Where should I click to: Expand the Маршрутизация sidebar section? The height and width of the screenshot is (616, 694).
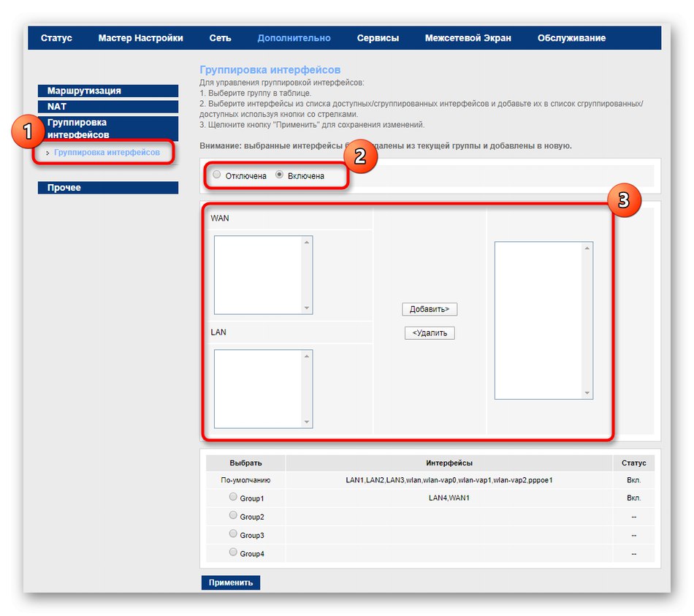click(x=108, y=91)
